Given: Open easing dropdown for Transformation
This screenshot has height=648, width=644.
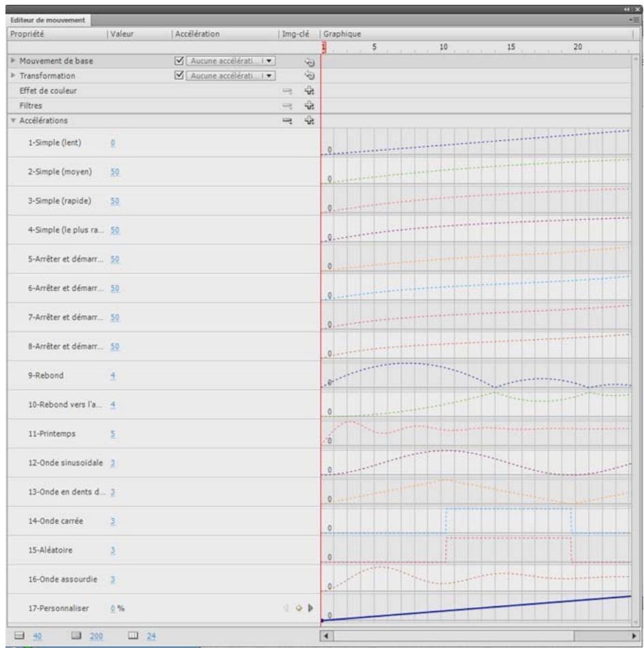Looking at the screenshot, I should coord(230,76).
